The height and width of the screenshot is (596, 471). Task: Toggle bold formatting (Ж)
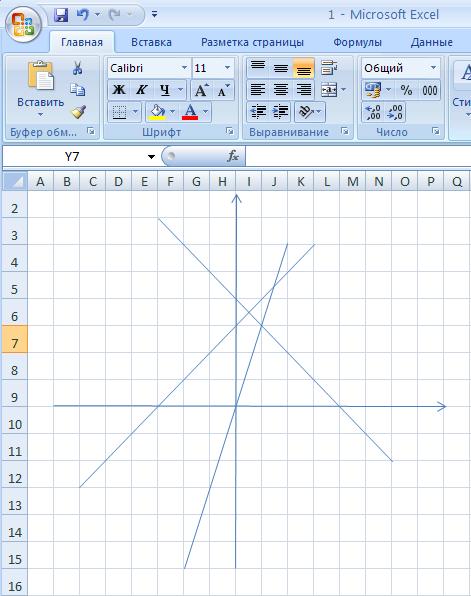(119, 90)
